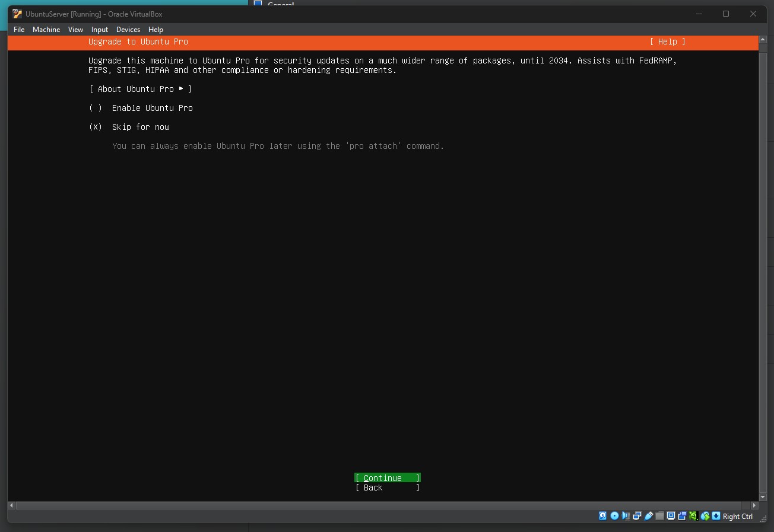The image size is (774, 532).
Task: Click the optical drives status icon
Action: (614, 516)
